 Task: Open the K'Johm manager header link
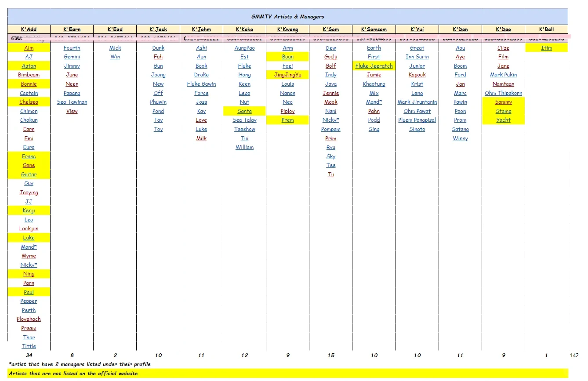201,29
